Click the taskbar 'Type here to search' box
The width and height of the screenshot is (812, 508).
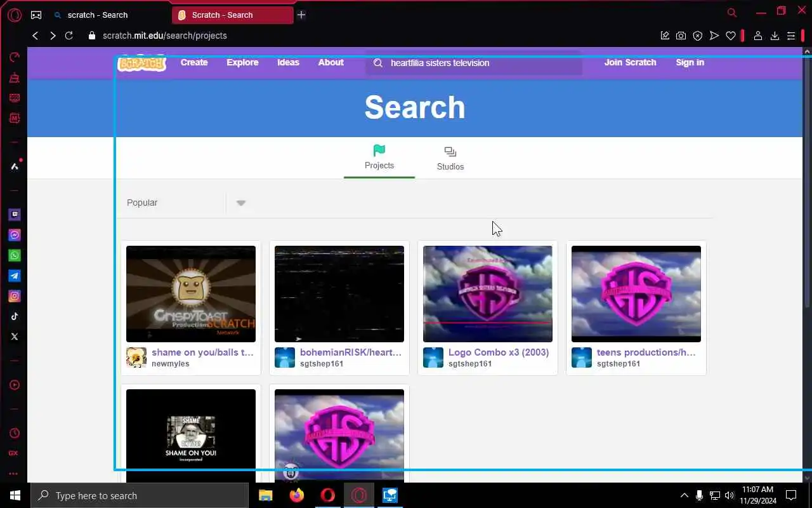[140, 495]
